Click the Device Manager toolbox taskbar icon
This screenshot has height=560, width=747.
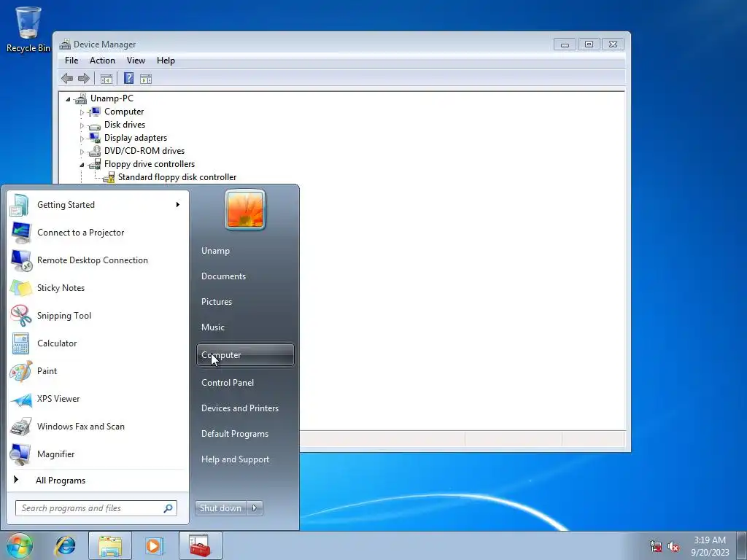click(x=200, y=545)
